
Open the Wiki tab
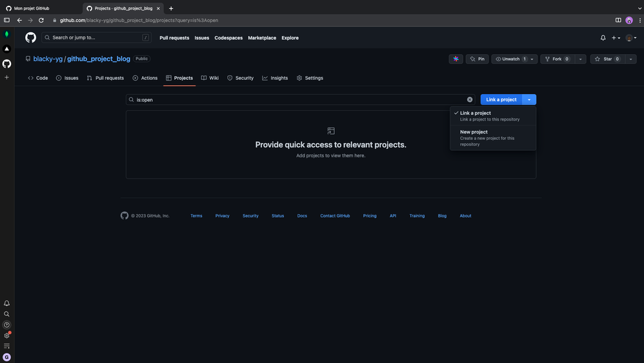(210, 78)
